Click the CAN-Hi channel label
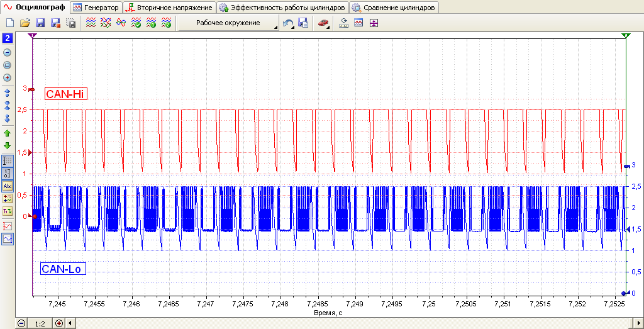This screenshot has width=644, height=329. pos(65,94)
